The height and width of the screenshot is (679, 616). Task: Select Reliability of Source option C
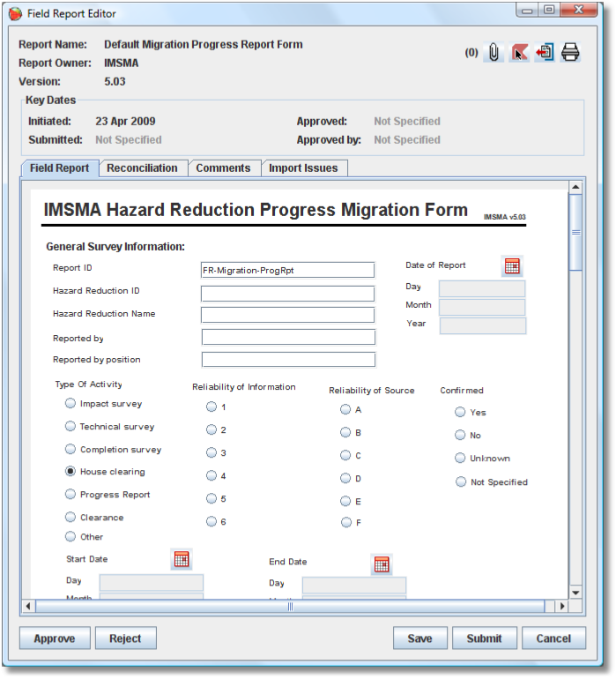[x=345, y=456]
